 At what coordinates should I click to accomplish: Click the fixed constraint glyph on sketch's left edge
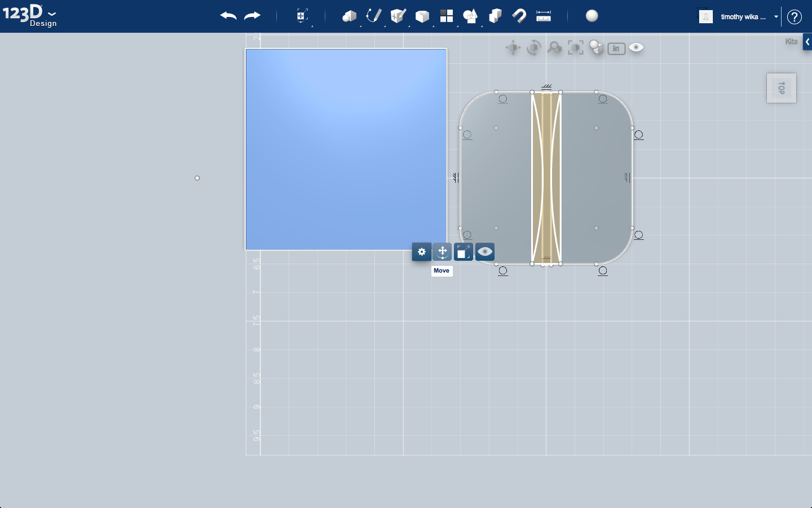(x=456, y=178)
